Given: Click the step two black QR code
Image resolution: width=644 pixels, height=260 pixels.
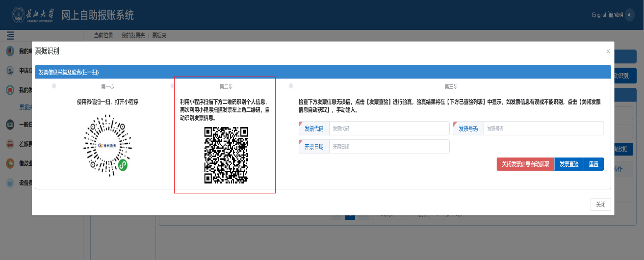Looking at the screenshot, I should 226,155.
